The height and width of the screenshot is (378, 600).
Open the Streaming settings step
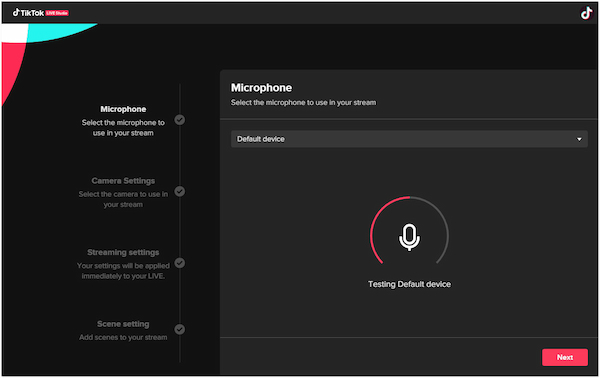point(123,252)
